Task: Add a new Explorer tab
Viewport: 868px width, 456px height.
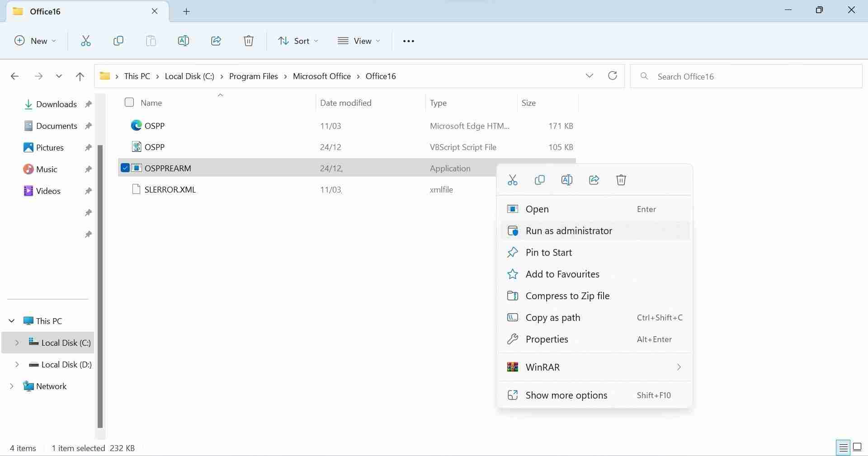Action: (186, 11)
